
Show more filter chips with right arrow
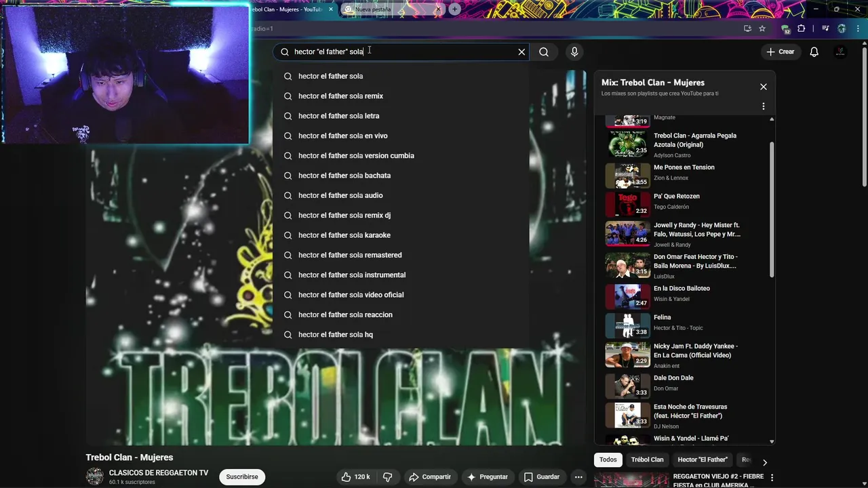[764, 462]
